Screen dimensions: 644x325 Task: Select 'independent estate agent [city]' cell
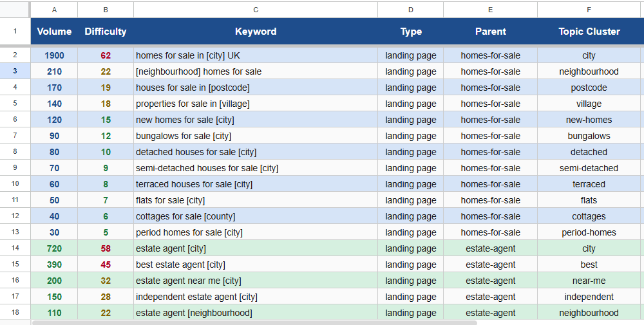256,297
